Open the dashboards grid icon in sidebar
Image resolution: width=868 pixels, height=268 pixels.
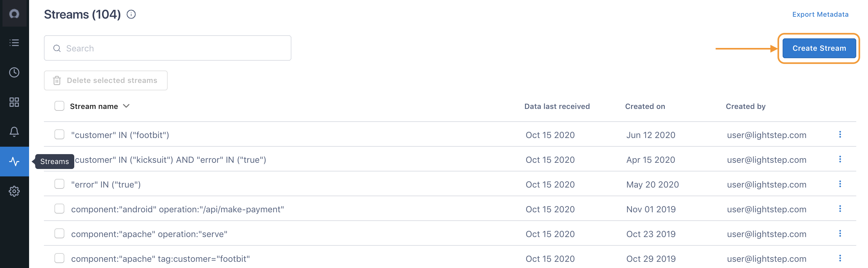(x=14, y=102)
